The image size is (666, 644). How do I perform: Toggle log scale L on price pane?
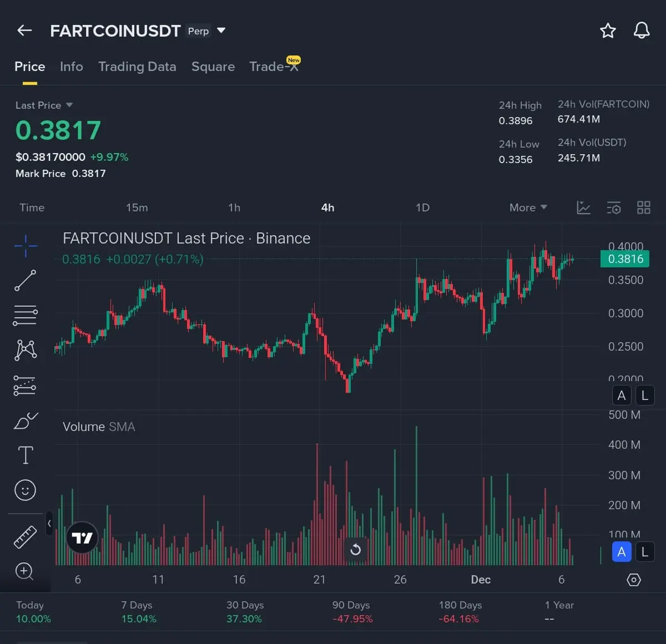[645, 395]
